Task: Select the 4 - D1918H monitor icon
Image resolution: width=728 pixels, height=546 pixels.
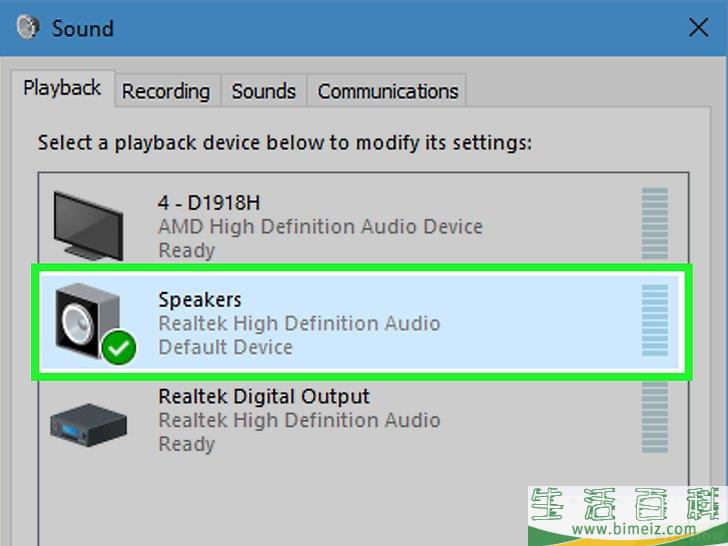Action: (x=87, y=225)
